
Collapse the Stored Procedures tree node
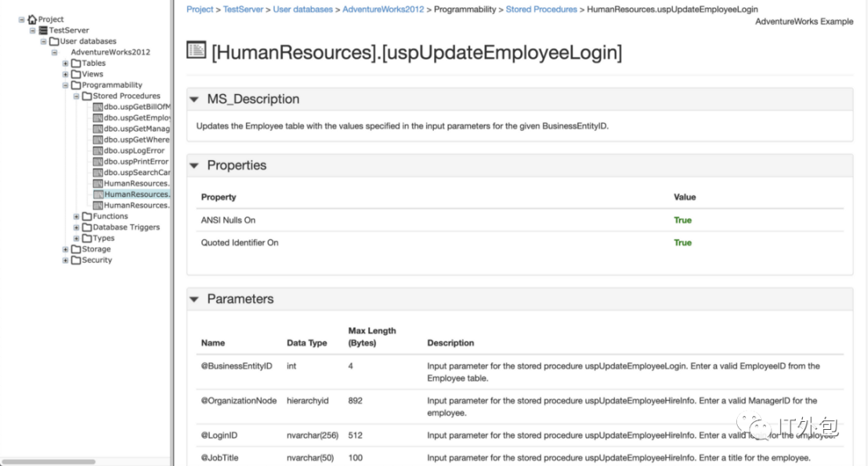[x=76, y=96]
